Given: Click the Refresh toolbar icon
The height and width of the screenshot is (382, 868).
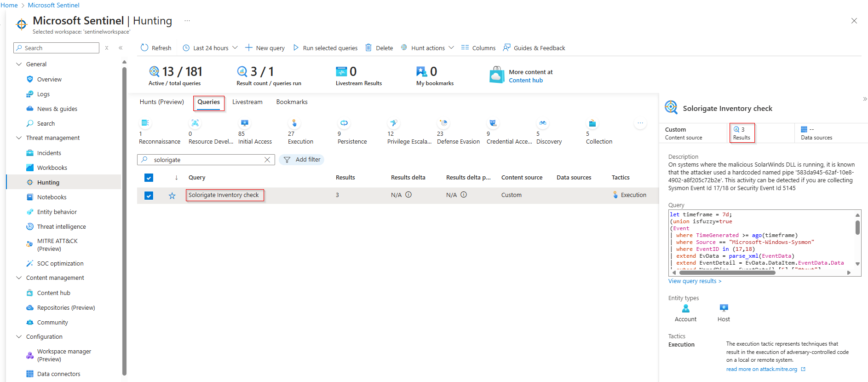Looking at the screenshot, I should (x=144, y=47).
